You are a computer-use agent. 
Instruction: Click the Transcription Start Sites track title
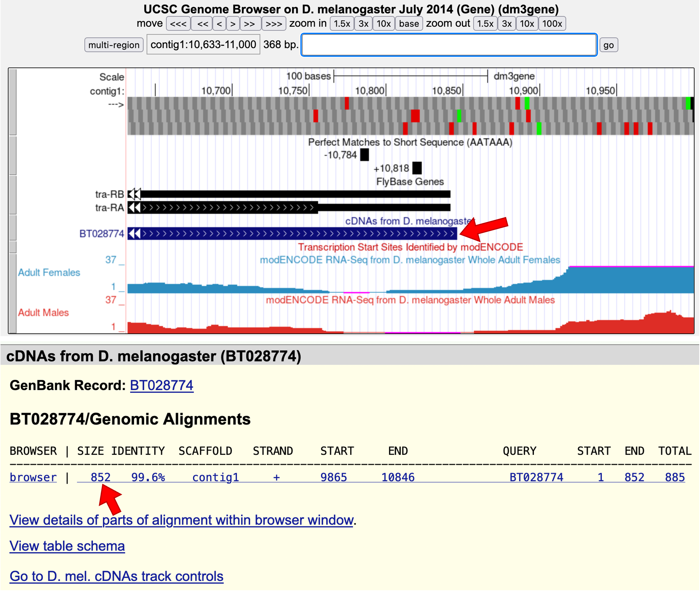point(410,247)
